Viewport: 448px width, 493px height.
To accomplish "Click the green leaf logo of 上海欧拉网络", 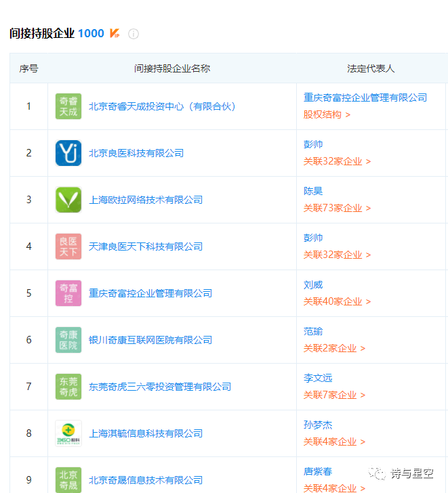I will tap(68, 200).
